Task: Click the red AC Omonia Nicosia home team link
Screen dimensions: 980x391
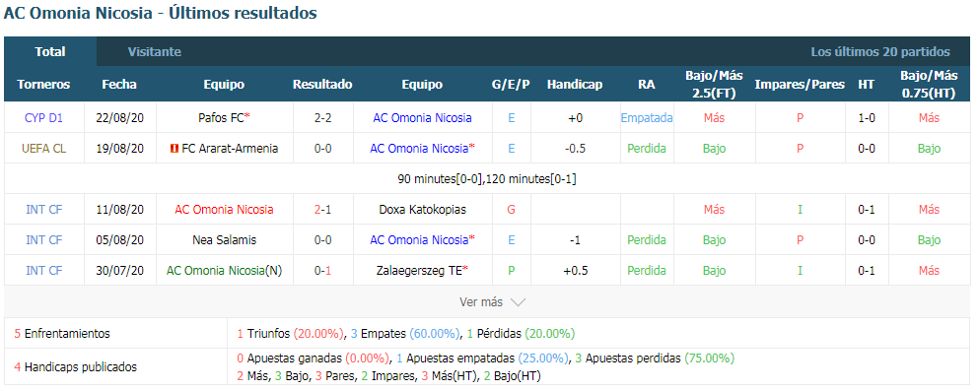Action: point(224,209)
